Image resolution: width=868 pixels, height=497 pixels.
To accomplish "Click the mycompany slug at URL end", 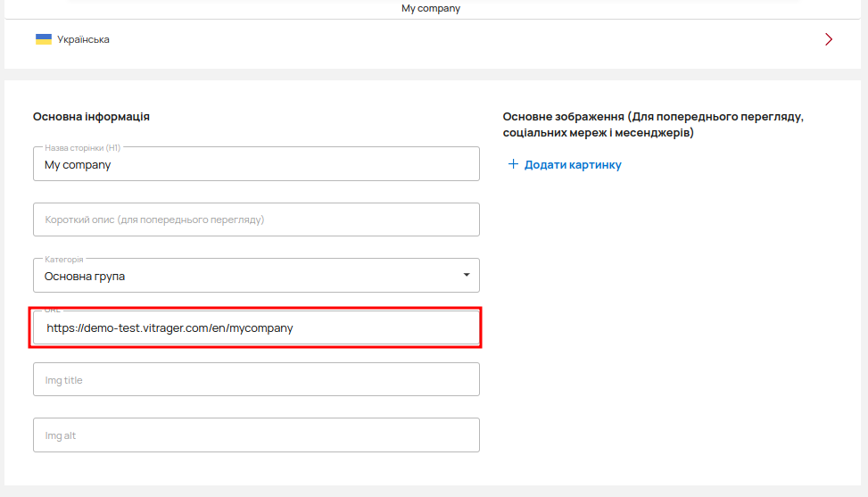I will coord(260,328).
